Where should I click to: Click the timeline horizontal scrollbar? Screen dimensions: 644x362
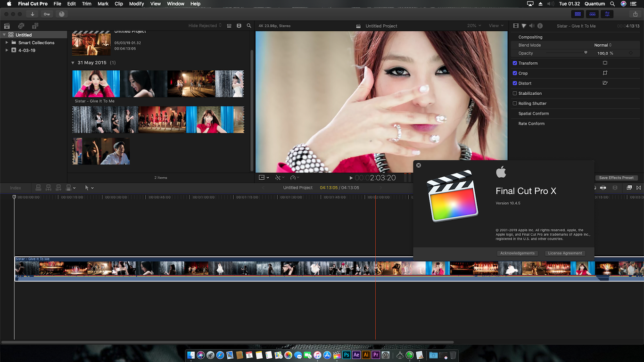tap(227, 342)
